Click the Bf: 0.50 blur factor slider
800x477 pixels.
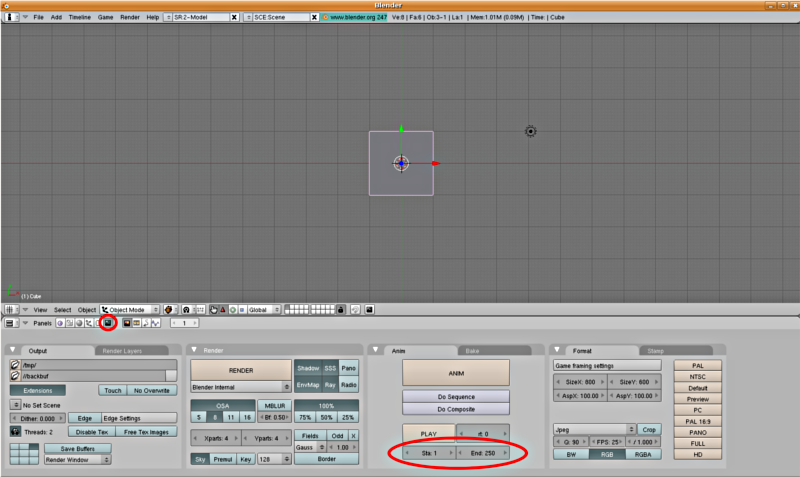274,417
